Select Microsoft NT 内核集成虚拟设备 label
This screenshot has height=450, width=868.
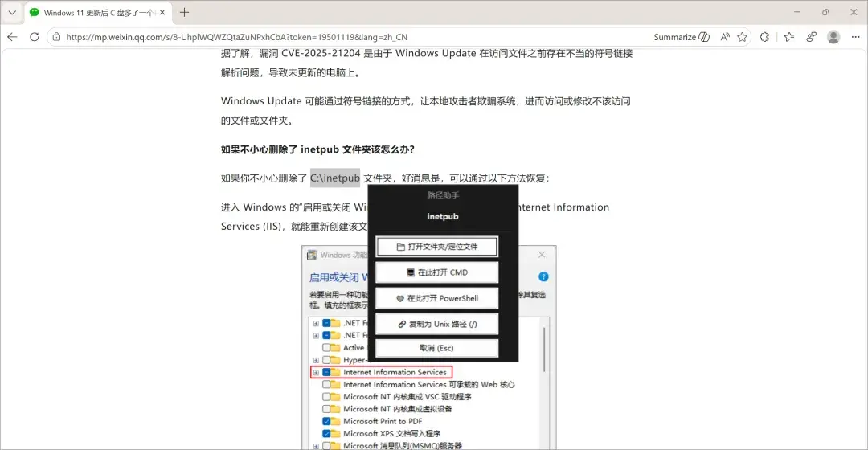tap(398, 408)
